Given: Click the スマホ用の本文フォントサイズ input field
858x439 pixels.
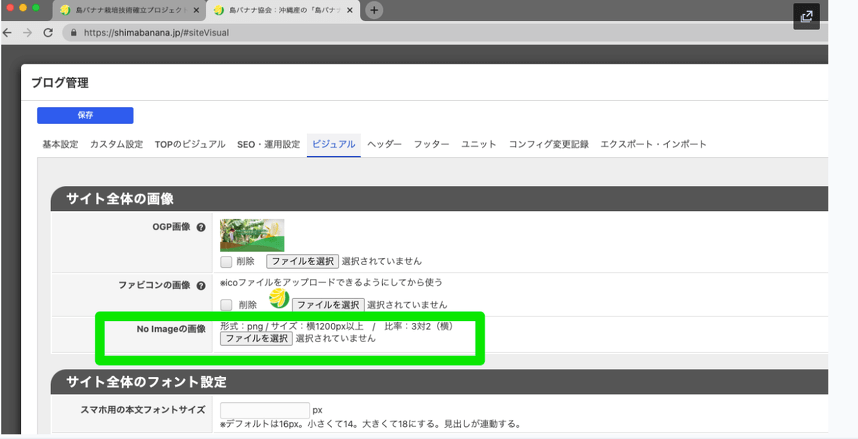Looking at the screenshot, I should (264, 410).
